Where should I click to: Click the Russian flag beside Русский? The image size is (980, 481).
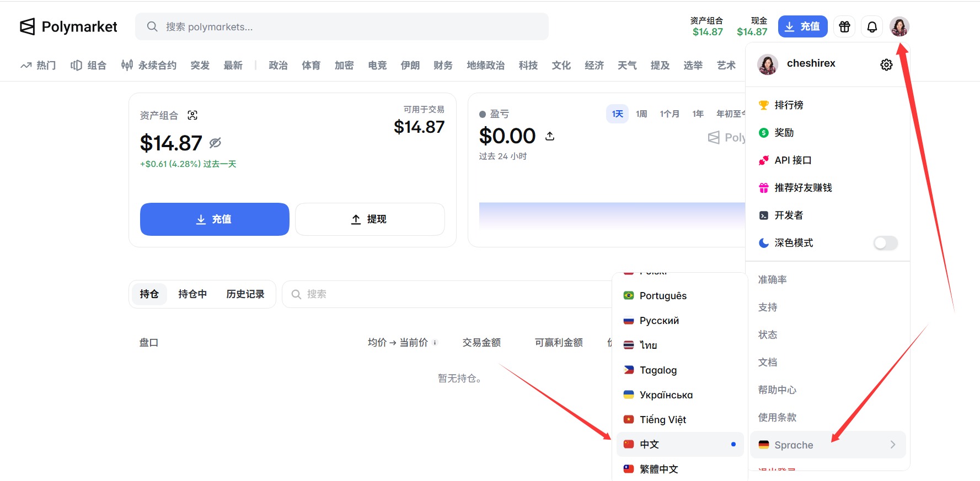coord(629,320)
